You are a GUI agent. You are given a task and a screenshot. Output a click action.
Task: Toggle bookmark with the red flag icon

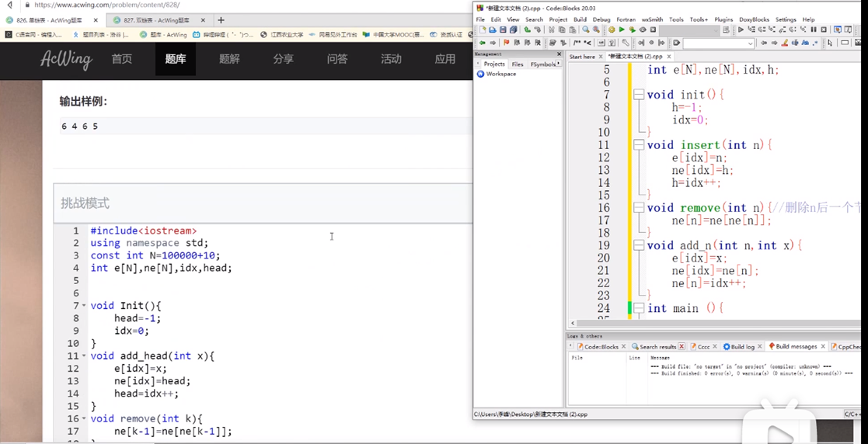click(506, 43)
